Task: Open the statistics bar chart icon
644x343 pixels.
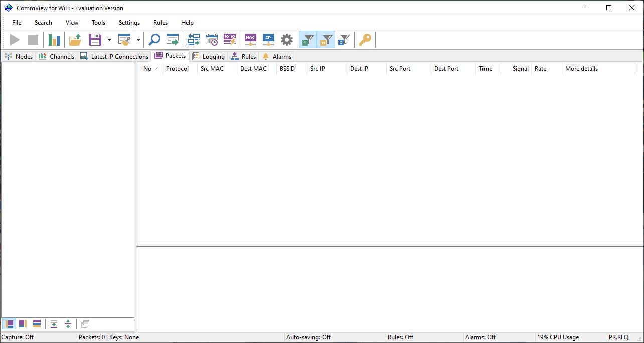Action: point(54,40)
